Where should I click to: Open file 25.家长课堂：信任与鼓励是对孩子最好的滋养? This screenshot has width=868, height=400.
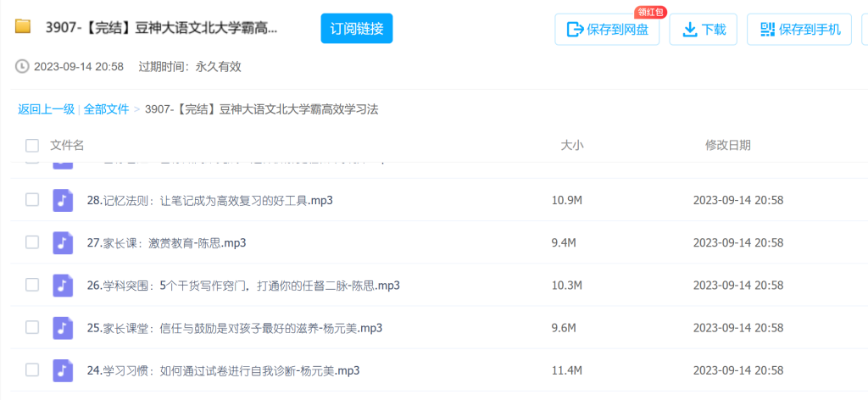pos(235,328)
